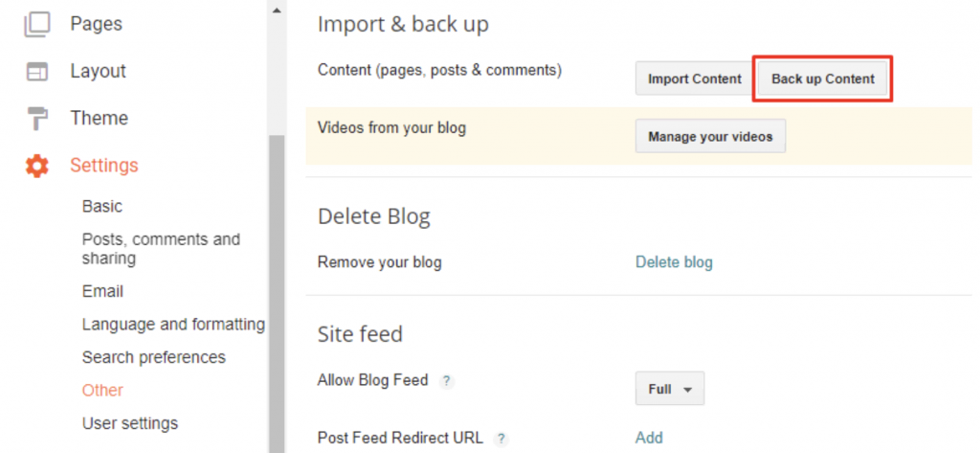This screenshot has height=453, width=980.
Task: Click help icon beside Post Feed Redirect URL
Action: click(x=501, y=439)
